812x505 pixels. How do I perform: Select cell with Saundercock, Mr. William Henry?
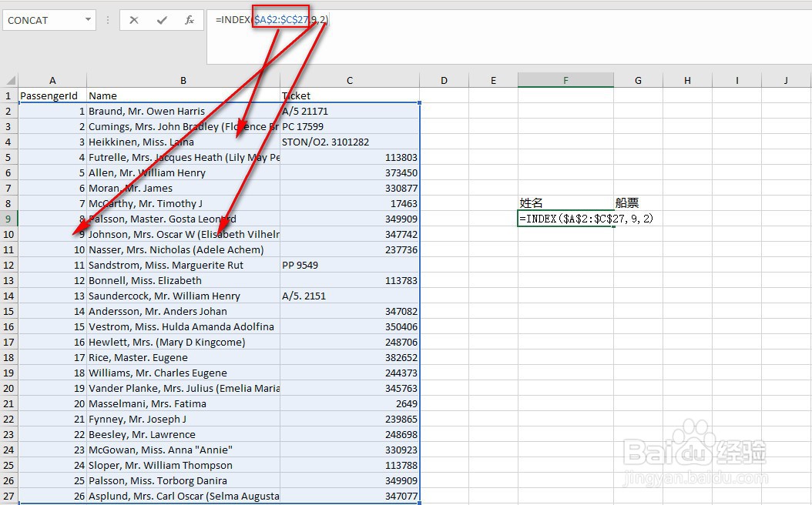click(183, 296)
